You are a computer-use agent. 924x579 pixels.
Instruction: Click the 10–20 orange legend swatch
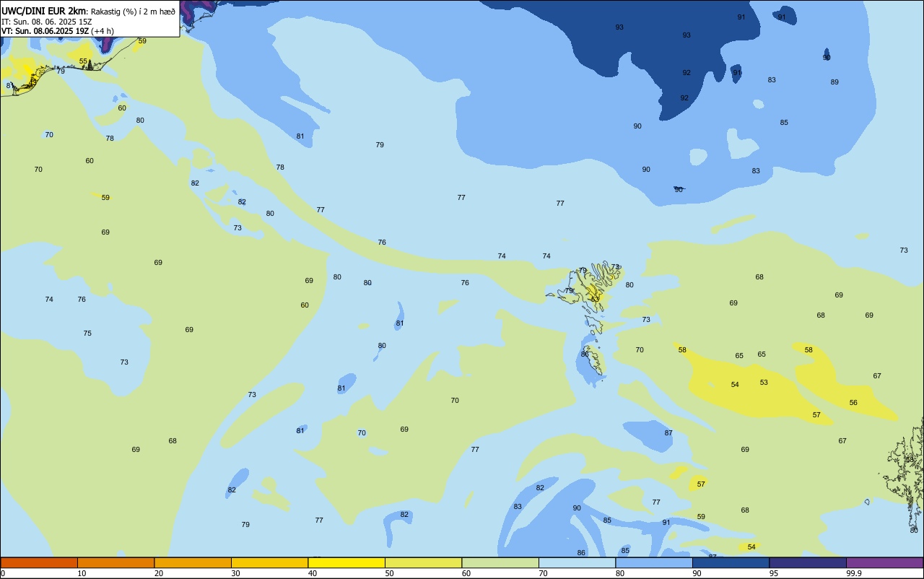[x=115, y=562]
